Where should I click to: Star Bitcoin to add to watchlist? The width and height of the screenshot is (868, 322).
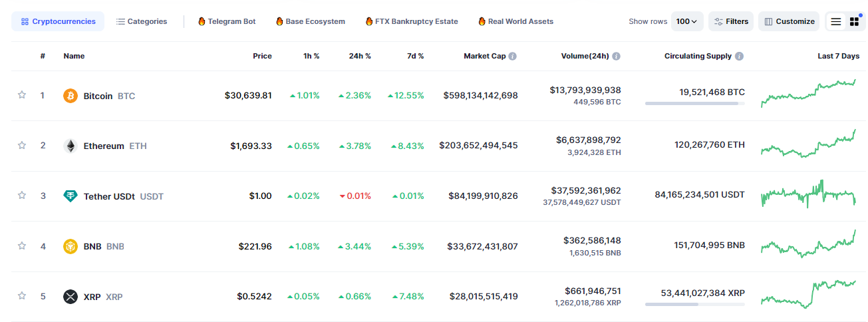pyautogui.click(x=22, y=95)
